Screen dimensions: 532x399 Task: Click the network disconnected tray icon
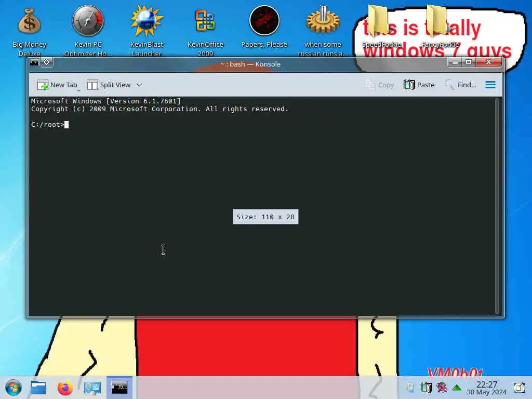442,388
